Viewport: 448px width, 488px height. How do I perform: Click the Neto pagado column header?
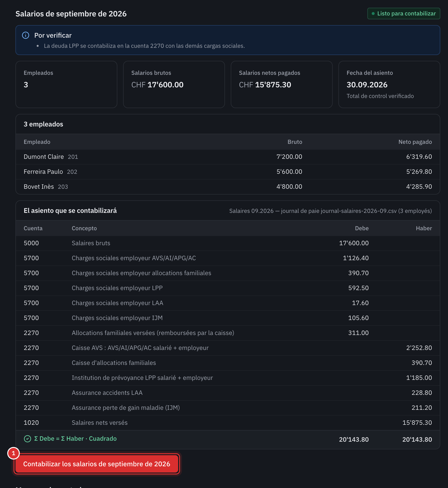point(415,142)
